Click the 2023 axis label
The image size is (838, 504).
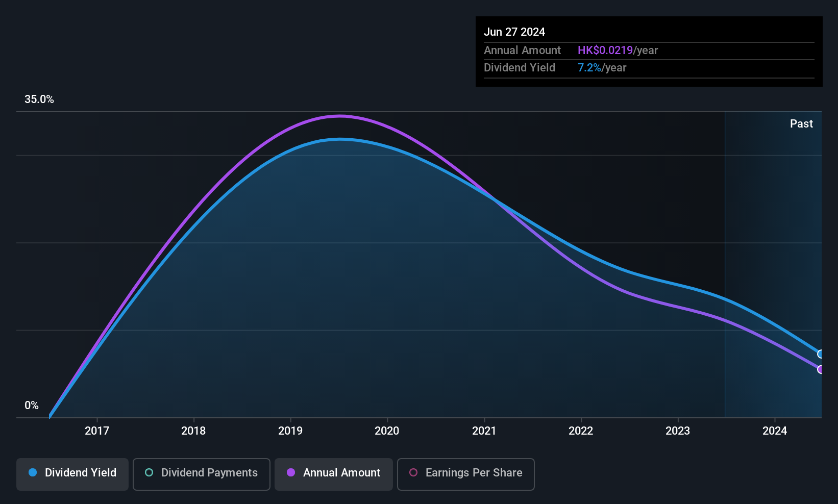click(x=678, y=431)
